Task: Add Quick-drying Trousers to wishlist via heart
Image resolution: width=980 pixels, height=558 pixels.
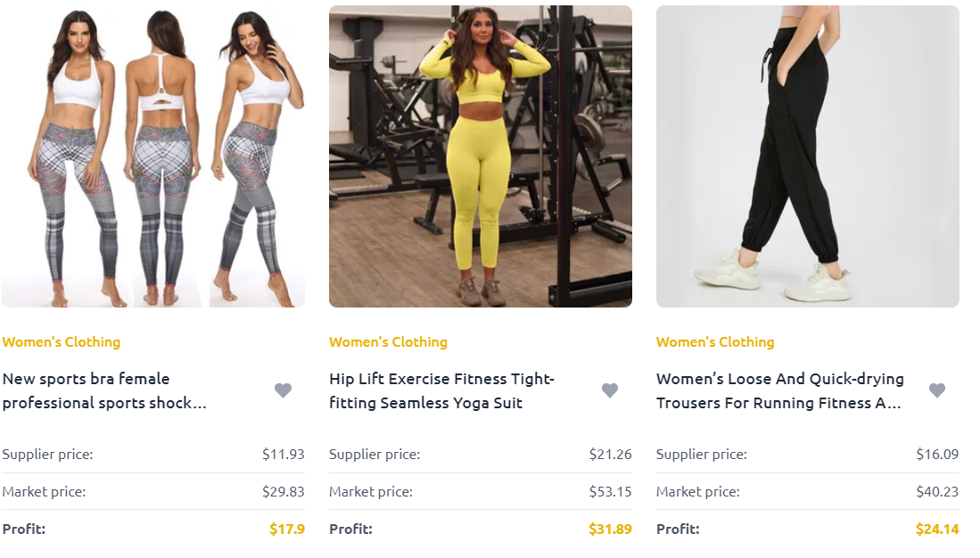Action: pos(937,390)
